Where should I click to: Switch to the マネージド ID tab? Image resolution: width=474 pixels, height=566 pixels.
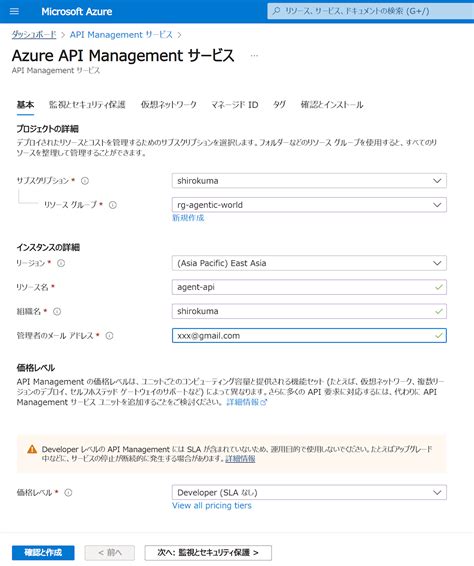(x=235, y=105)
